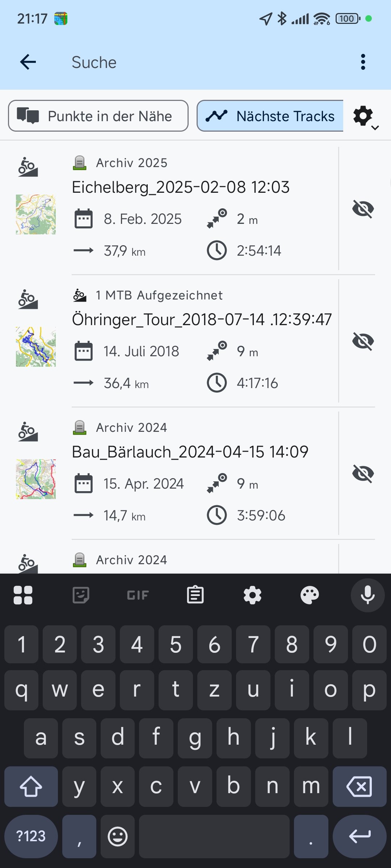Show the Öhringer_Tour track on map
This screenshot has width=391, height=868.
point(363,341)
